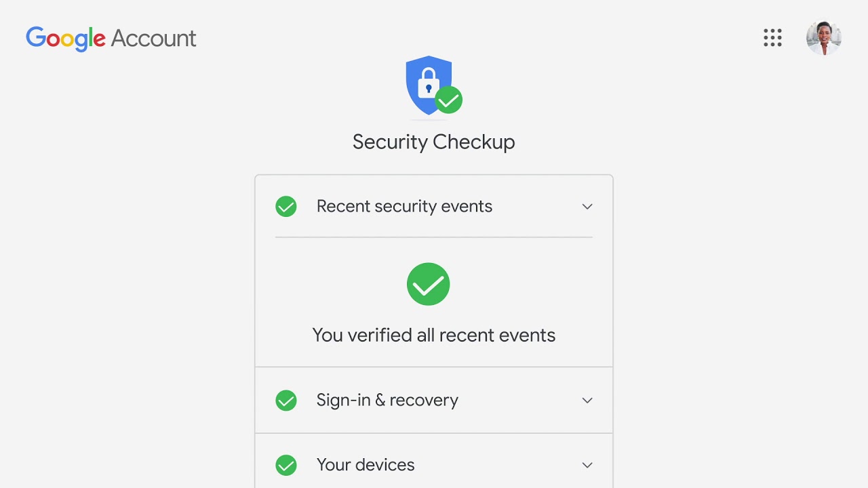Click the divider under Recent security events
Image resolution: width=868 pixels, height=488 pixels.
point(433,237)
